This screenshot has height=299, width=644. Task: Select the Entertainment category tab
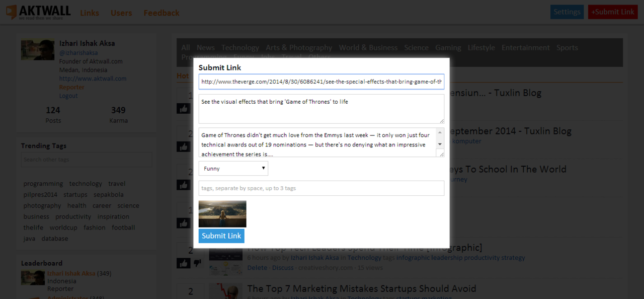pos(525,48)
